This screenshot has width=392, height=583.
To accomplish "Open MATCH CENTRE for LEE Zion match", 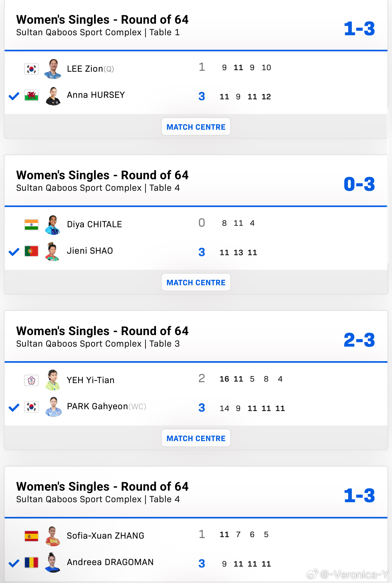I will tap(196, 127).
